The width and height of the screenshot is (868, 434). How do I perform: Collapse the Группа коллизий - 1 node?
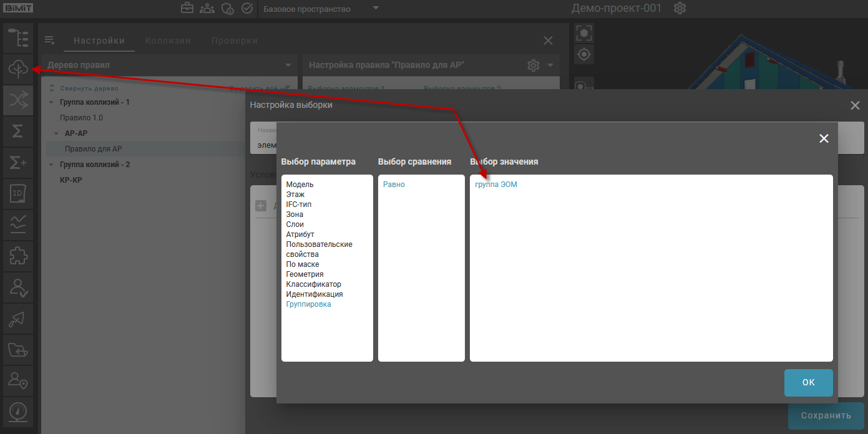click(51, 102)
